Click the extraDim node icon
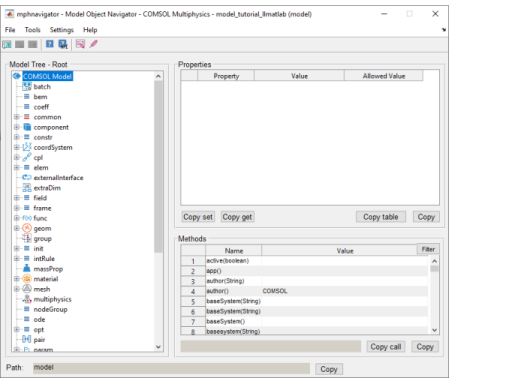 pyautogui.click(x=27, y=188)
